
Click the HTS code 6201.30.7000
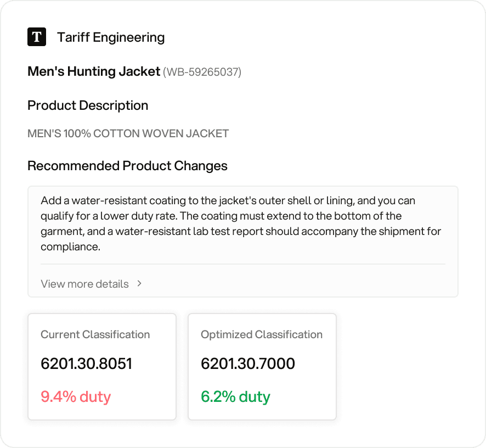pos(248,363)
